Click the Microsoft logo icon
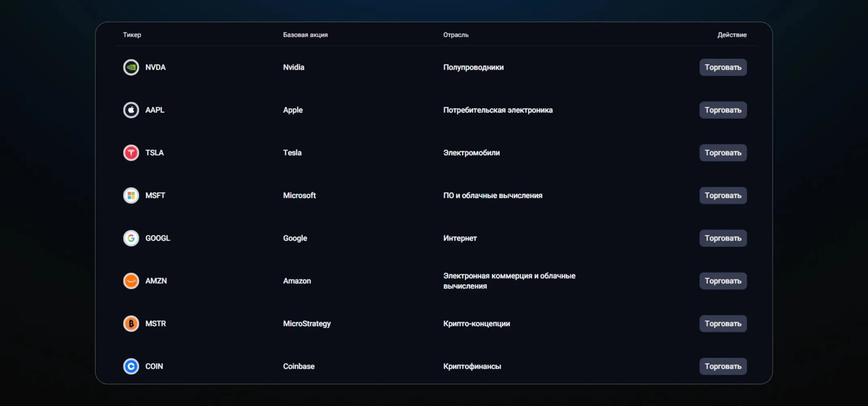 [x=131, y=195]
